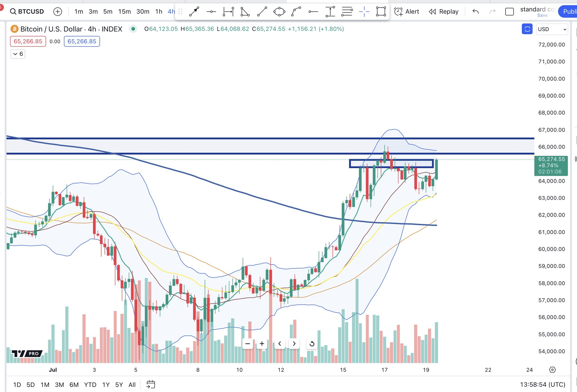Select the curve drawing tool

point(296,12)
